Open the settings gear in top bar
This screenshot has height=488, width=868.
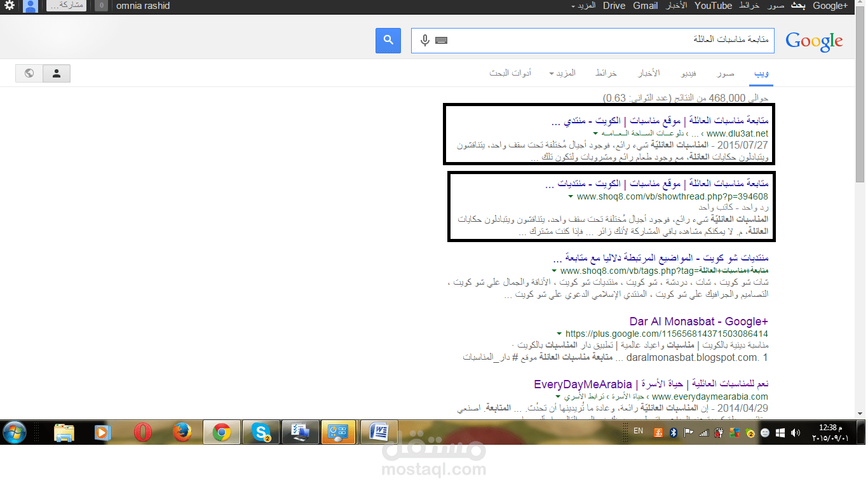tap(9, 6)
